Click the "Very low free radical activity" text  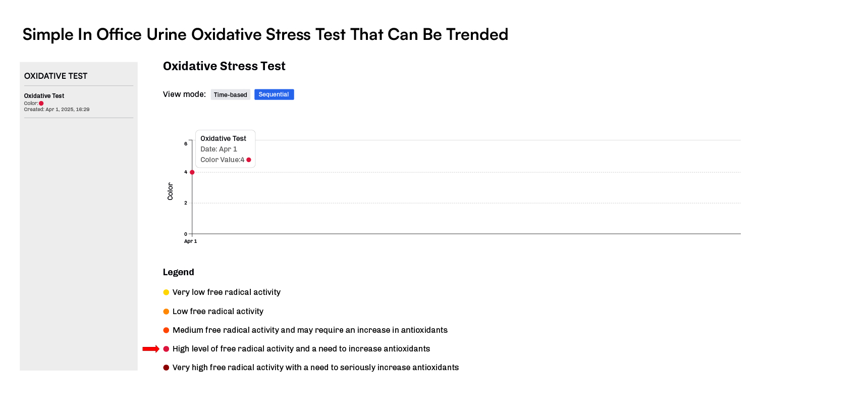coord(226,292)
